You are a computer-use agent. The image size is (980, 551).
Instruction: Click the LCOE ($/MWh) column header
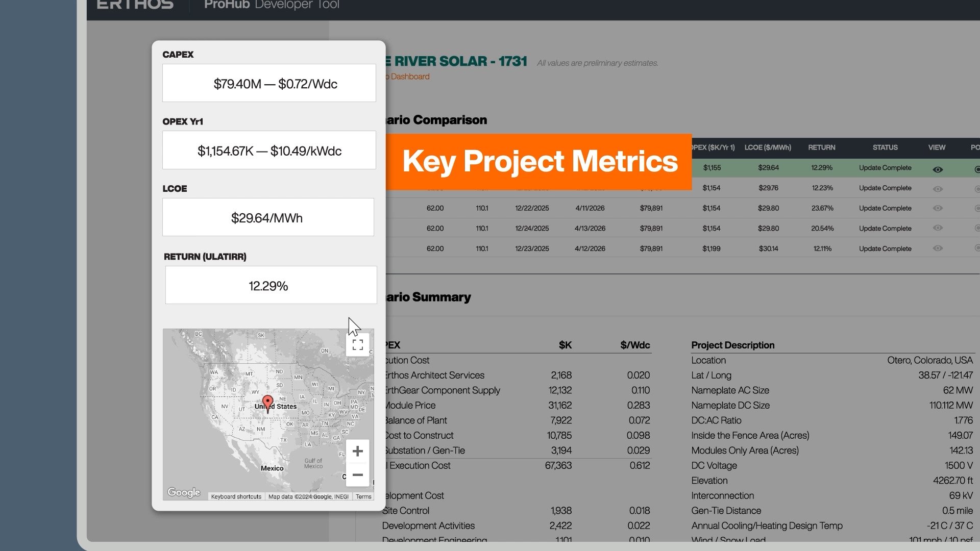tap(767, 147)
